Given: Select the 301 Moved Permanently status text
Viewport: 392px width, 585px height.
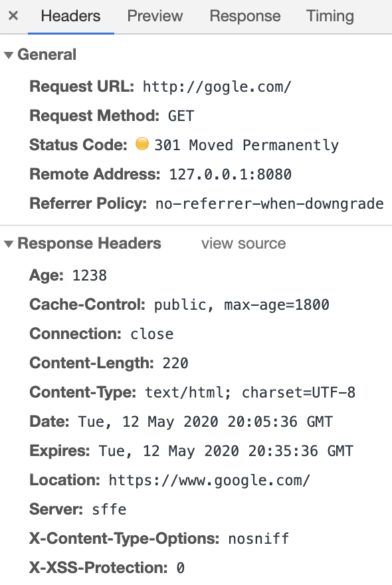Looking at the screenshot, I should pos(246,145).
